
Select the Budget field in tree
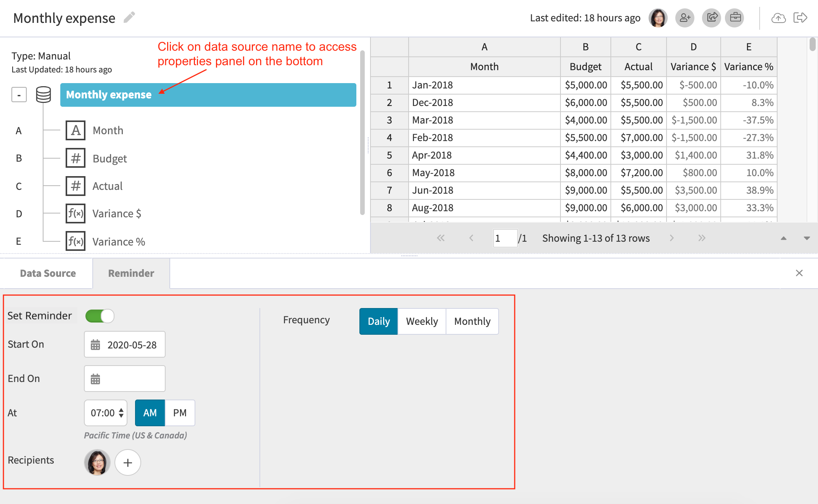pos(110,158)
